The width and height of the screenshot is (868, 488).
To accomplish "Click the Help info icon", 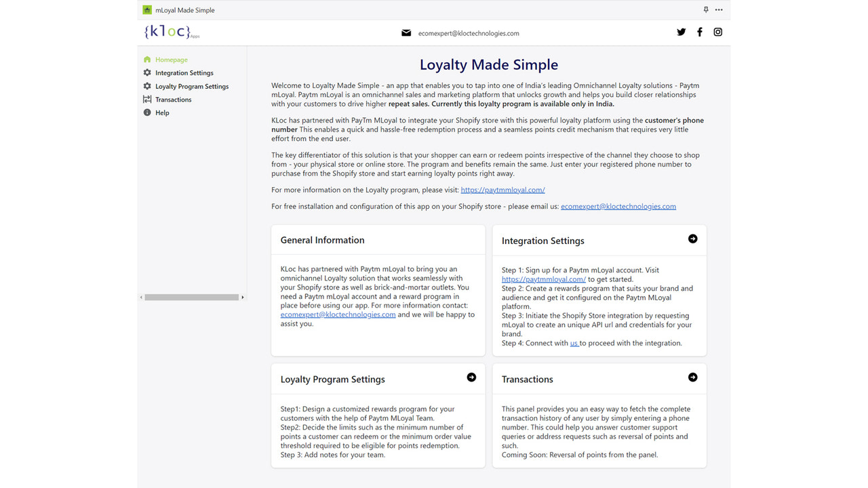I will tap(146, 113).
